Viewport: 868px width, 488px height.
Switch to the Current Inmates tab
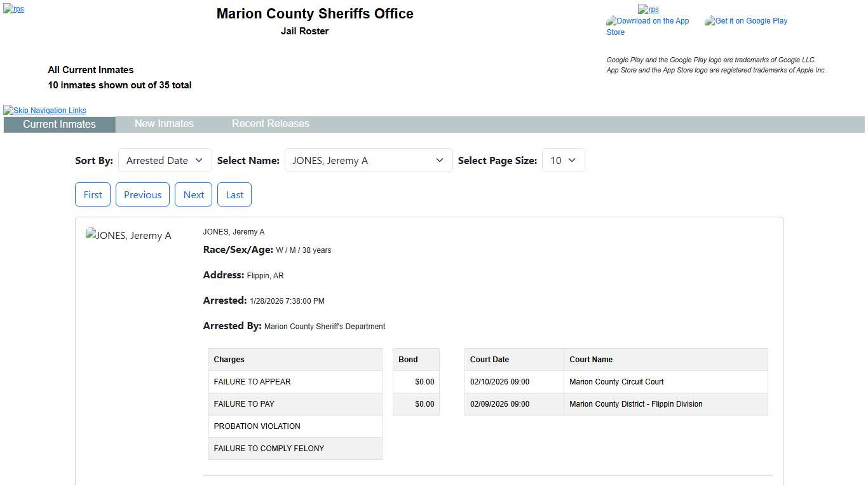click(59, 125)
